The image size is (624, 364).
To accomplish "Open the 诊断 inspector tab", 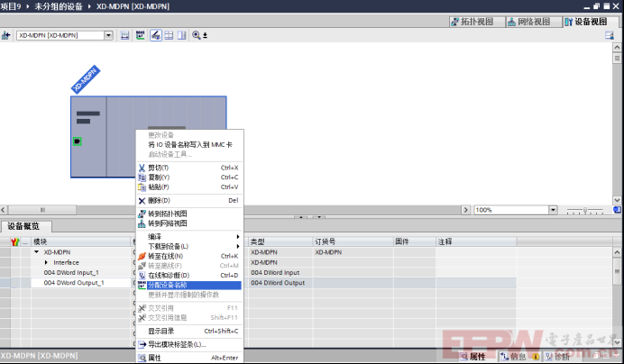I will (x=557, y=357).
